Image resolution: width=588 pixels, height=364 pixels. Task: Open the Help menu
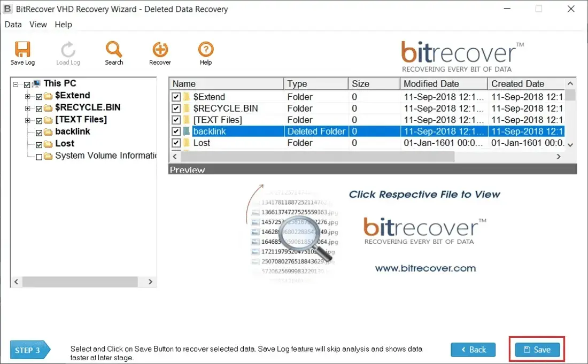64,25
